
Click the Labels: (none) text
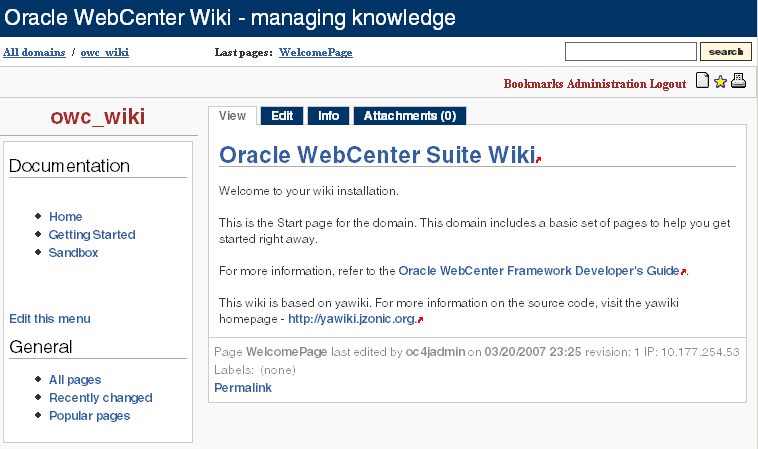coord(255,370)
